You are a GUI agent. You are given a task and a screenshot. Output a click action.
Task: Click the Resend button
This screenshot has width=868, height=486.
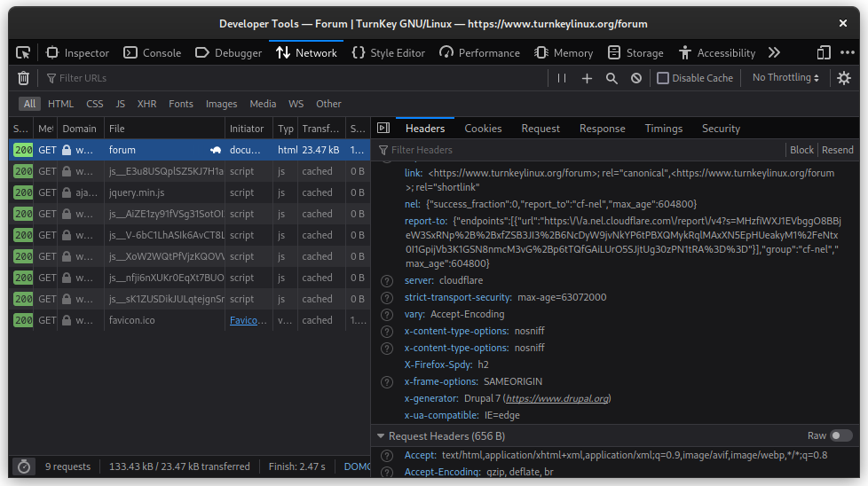click(837, 150)
